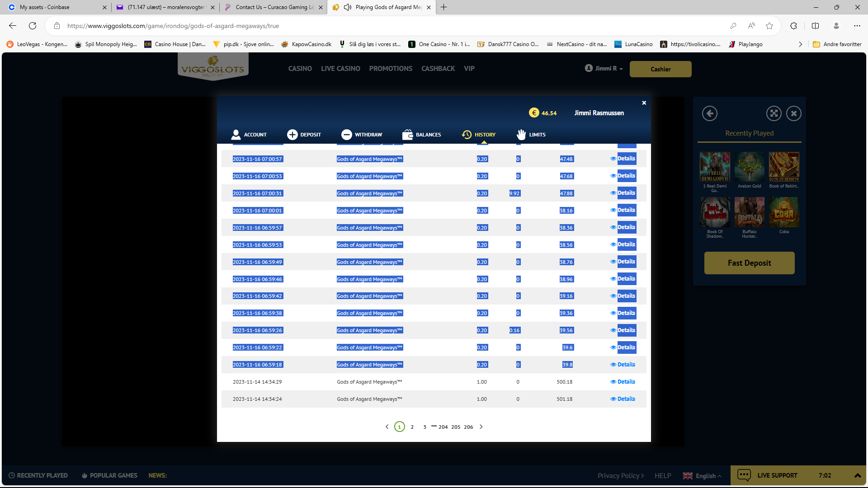Expand the Jimmi R account dropdown
This screenshot has height=488, width=868.
tap(604, 68)
